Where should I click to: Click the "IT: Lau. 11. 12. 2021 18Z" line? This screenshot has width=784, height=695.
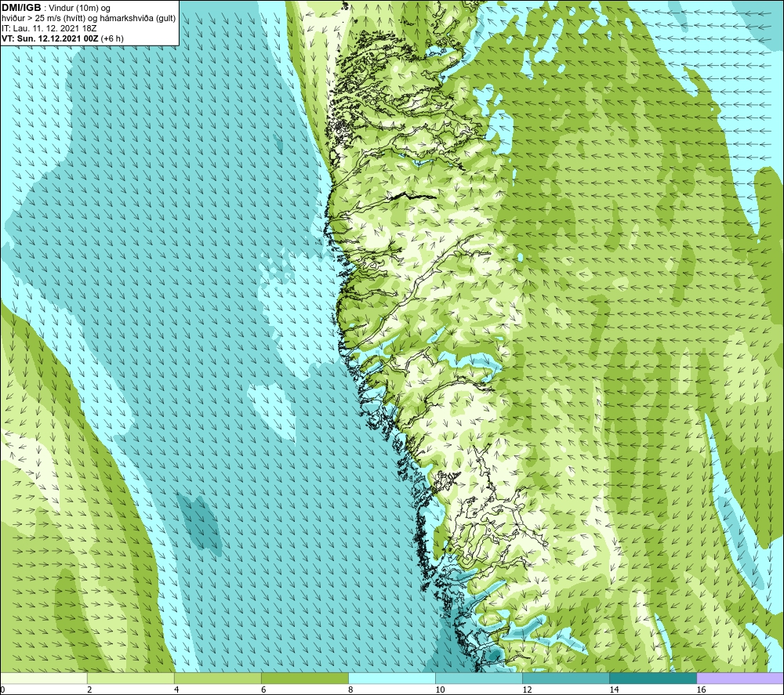(49, 28)
